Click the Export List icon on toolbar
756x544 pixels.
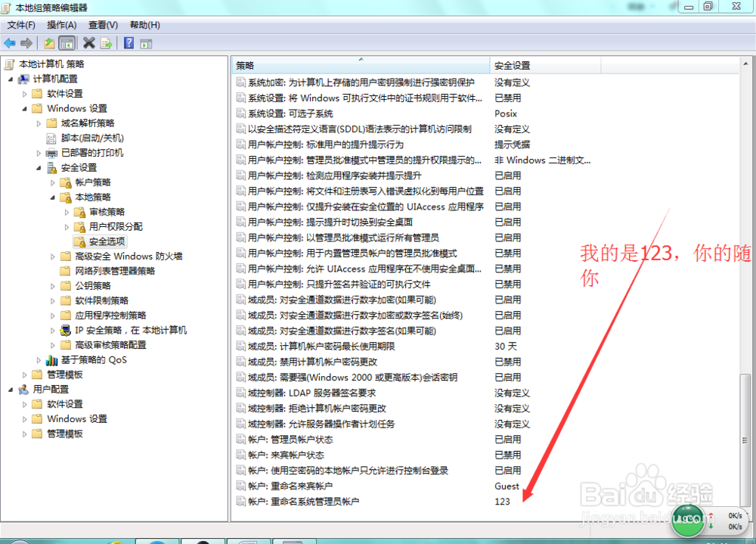[x=106, y=43]
